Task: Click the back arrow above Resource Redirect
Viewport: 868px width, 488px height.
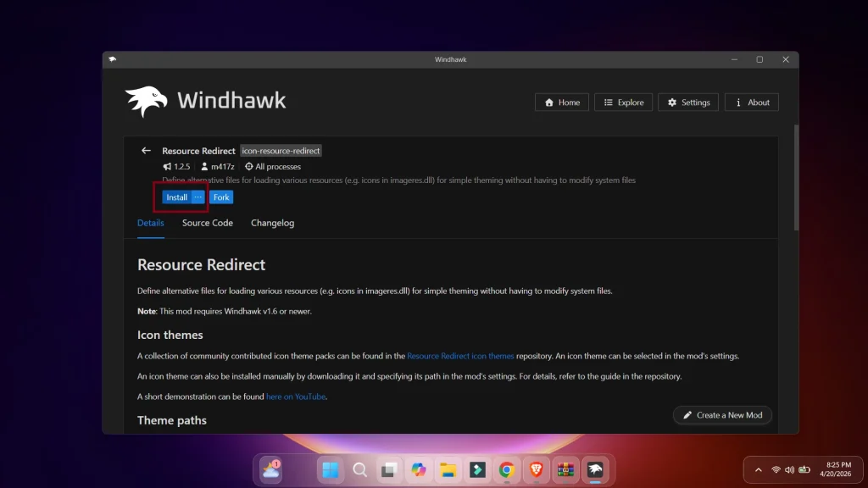Action: [x=146, y=150]
